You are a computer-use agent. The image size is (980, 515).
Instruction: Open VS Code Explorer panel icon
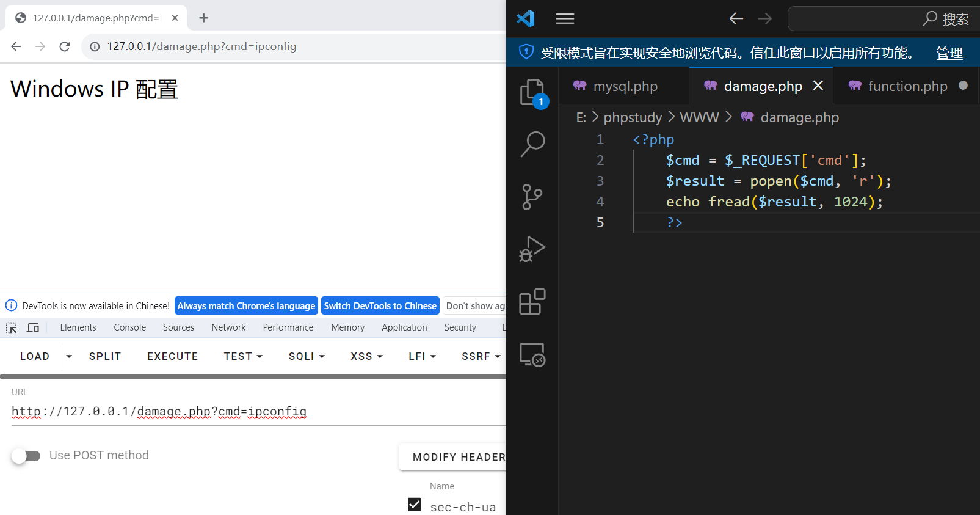(532, 93)
